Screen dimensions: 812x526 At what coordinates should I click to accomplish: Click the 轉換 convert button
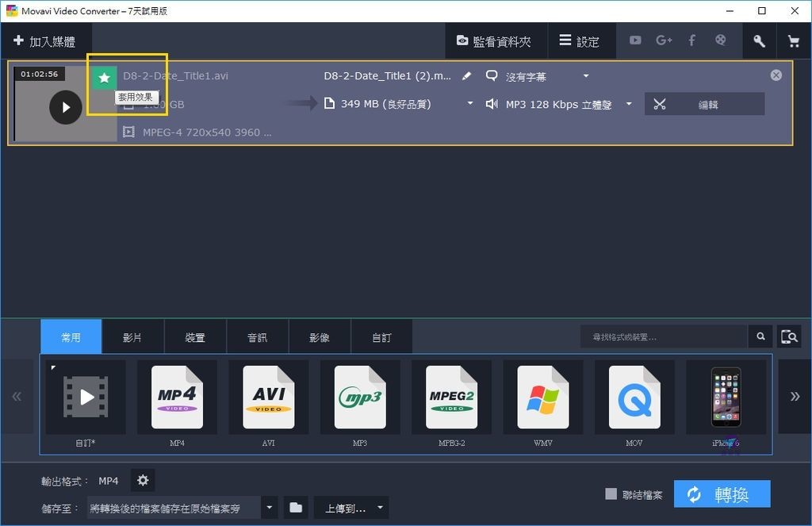point(722,494)
